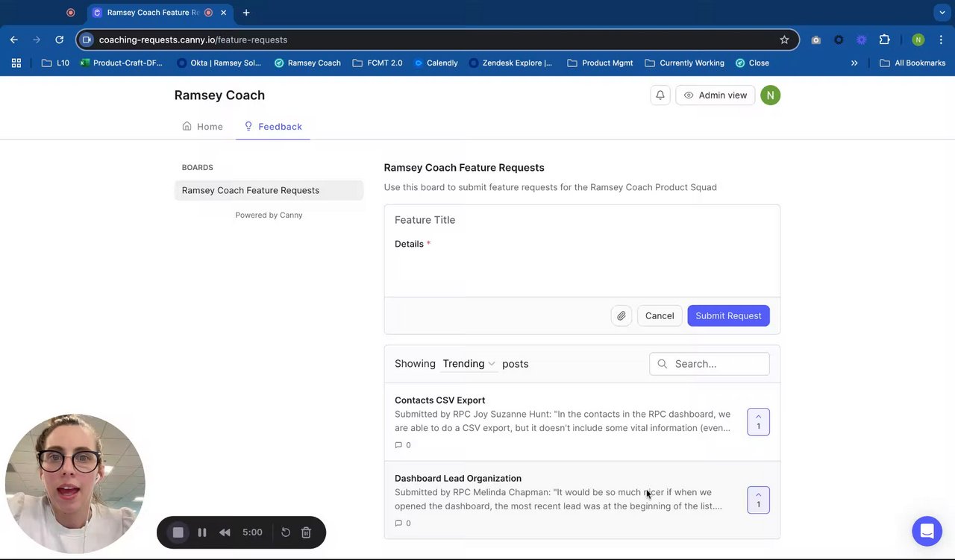Cancel the feature request form
The image size is (955, 560).
660,315
